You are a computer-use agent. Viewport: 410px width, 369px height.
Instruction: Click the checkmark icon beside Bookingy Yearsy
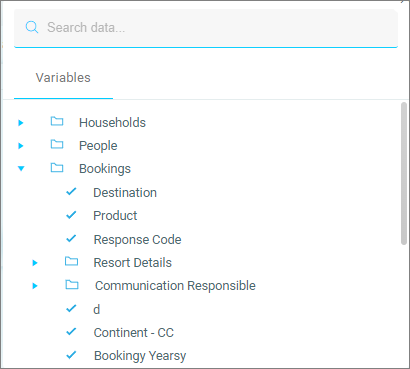(71, 355)
